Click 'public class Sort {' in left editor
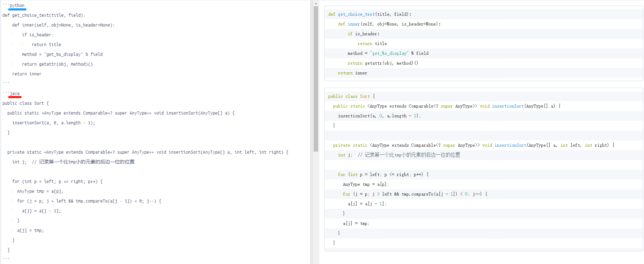This screenshot has height=264, width=644. 25,103
